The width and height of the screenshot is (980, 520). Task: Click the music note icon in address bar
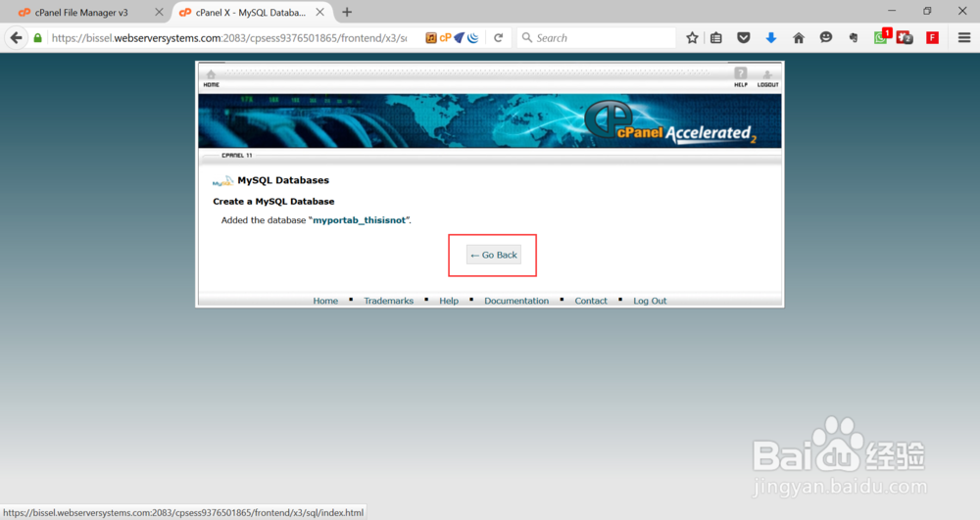(x=431, y=38)
